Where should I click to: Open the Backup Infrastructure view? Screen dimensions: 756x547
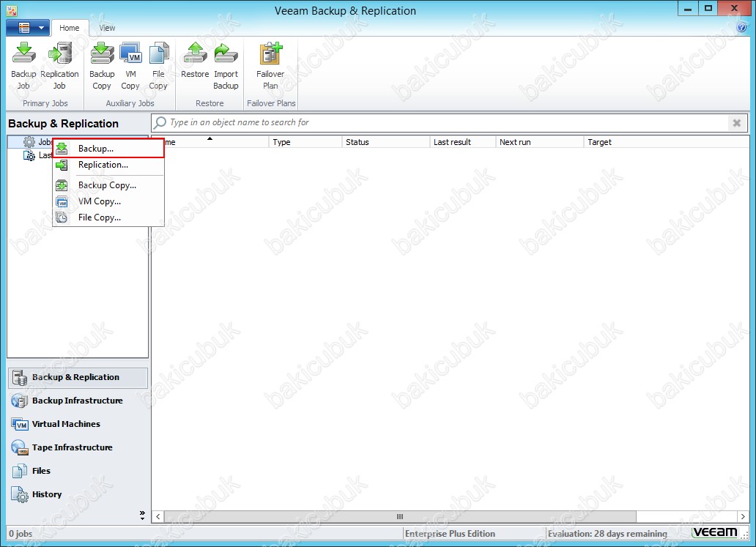[77, 401]
